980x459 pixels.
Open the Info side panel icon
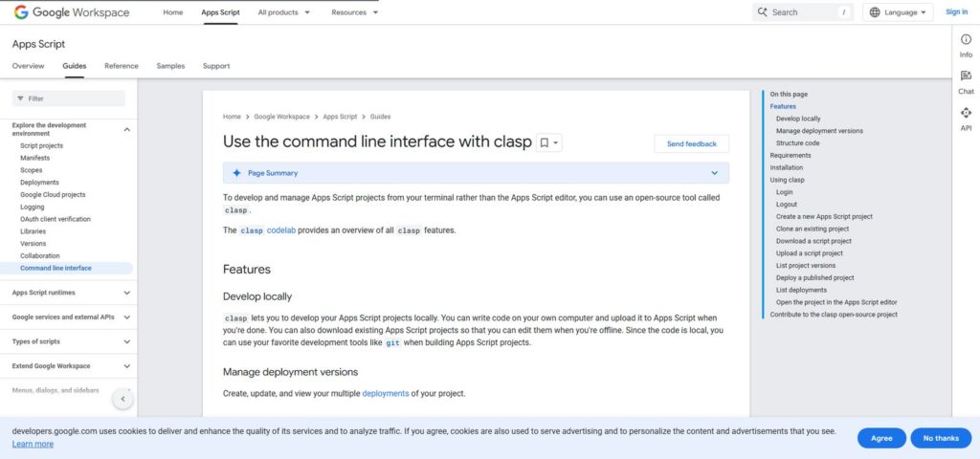point(966,39)
